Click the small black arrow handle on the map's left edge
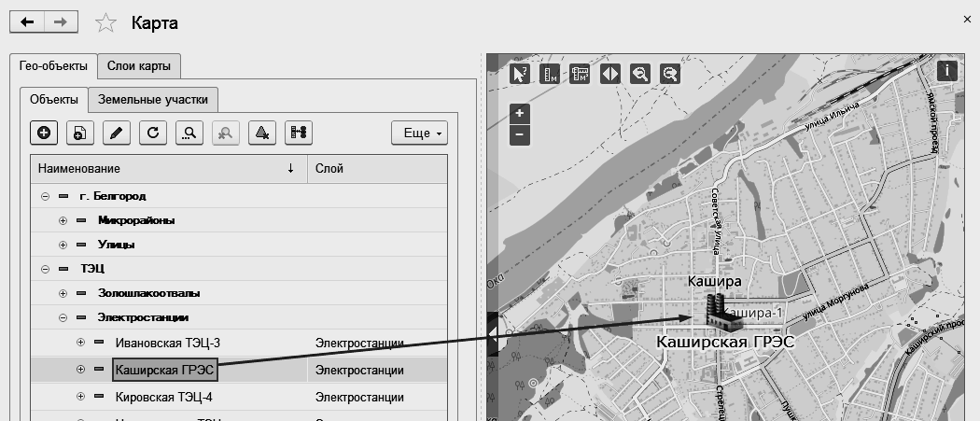Screen dimensions: 980x421 493,334
